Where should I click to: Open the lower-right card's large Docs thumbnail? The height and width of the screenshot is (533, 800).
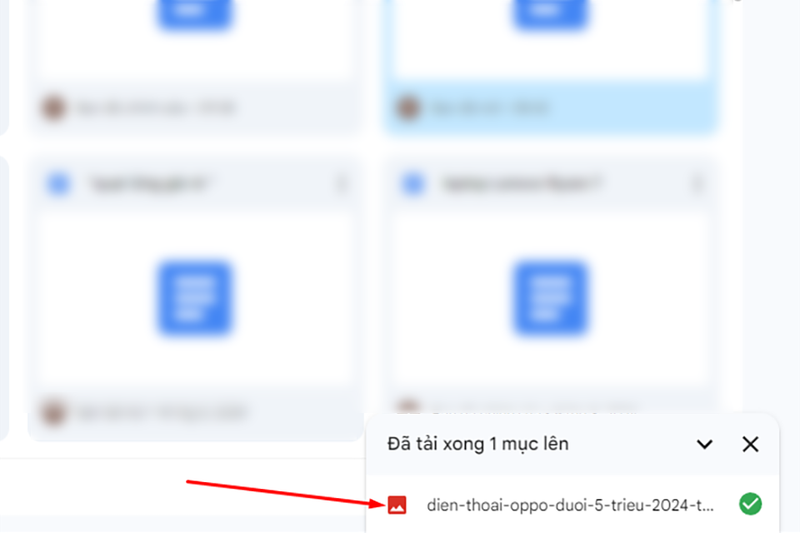point(549,298)
